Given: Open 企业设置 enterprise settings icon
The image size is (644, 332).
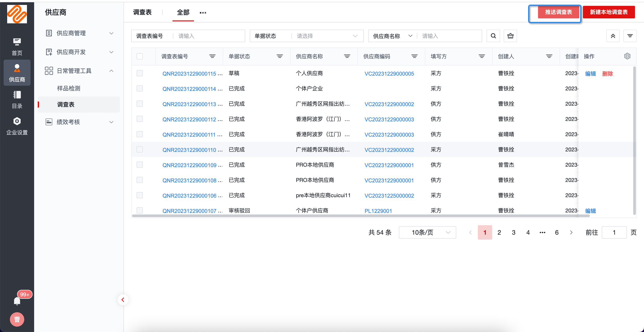Looking at the screenshot, I should tap(17, 126).
